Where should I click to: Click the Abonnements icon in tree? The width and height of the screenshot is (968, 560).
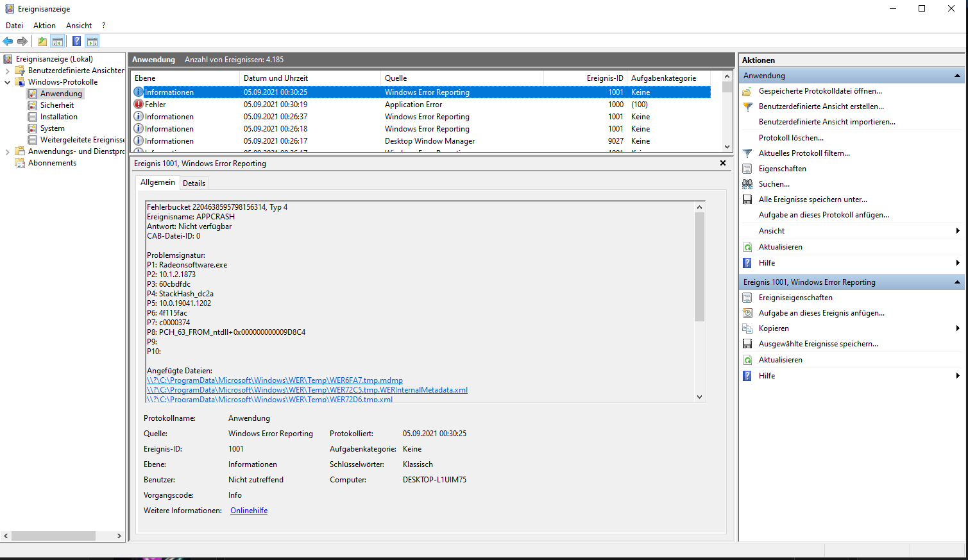(20, 163)
